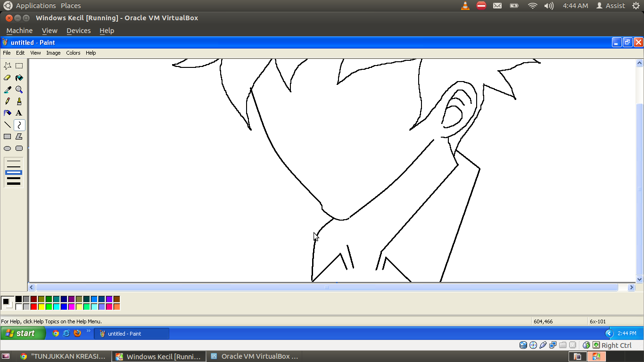Image resolution: width=644 pixels, height=362 pixels.
Task: Click the Windows XP Start button
Action: pos(23,333)
